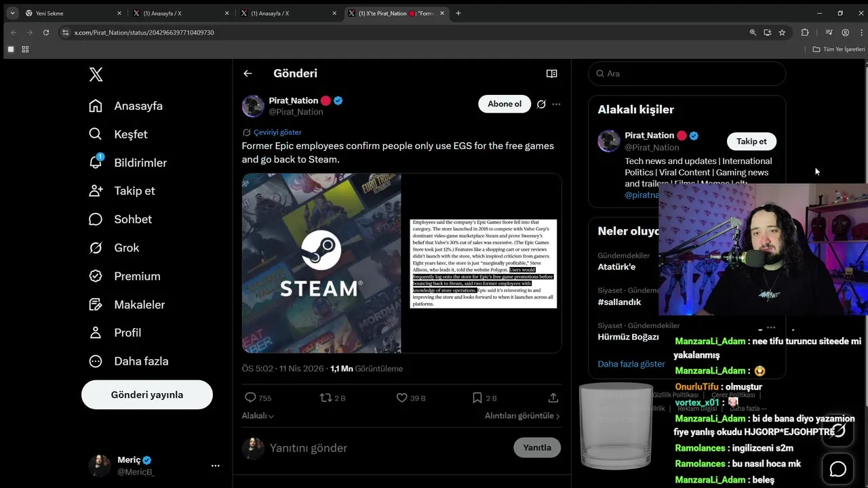Open Tüm Yer İşaretleri bookmarks folder
This screenshot has width=868, height=488.
point(839,49)
